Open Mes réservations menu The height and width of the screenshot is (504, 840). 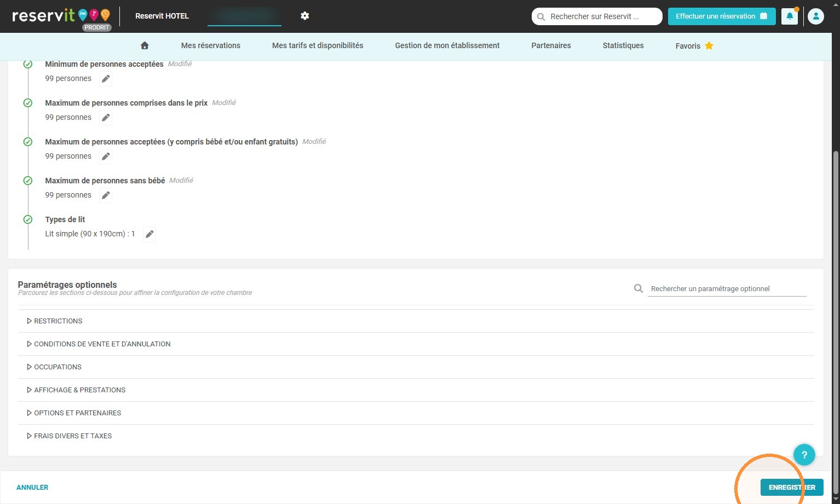211,45
